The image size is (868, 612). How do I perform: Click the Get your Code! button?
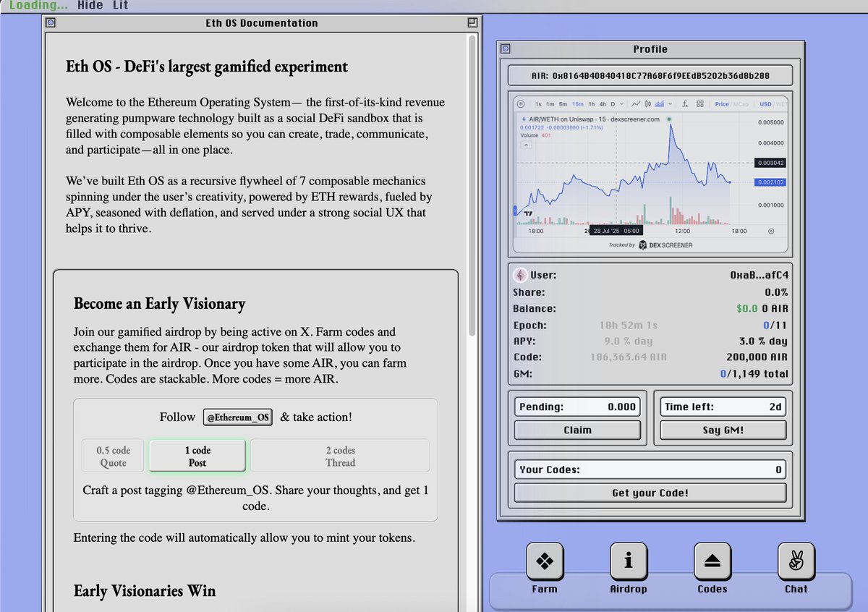click(x=650, y=493)
